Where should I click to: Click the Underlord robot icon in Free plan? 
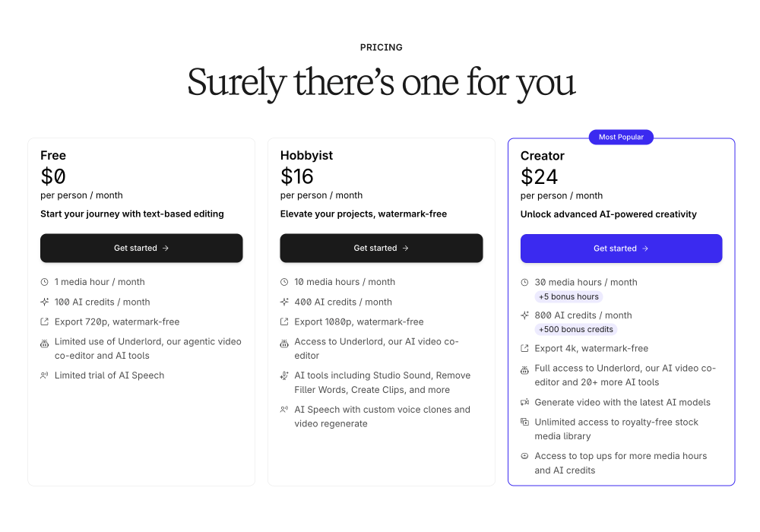coord(44,344)
